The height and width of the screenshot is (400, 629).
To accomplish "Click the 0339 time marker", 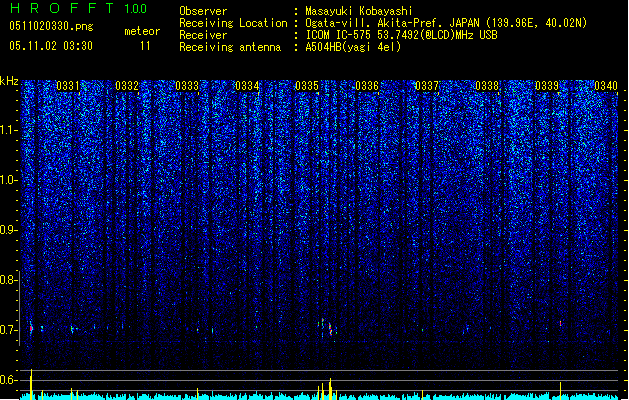I will [547, 86].
